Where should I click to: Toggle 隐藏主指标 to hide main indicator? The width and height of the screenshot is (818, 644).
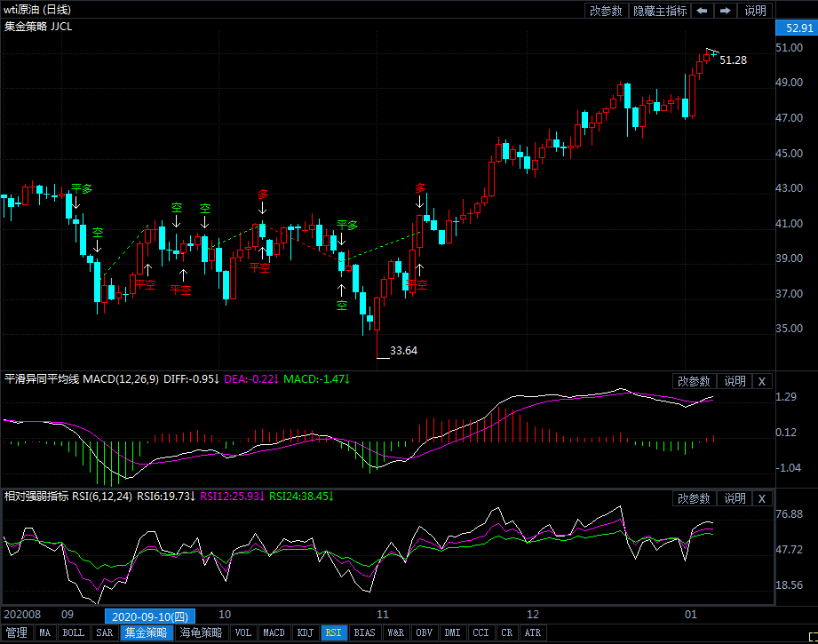click(x=660, y=11)
